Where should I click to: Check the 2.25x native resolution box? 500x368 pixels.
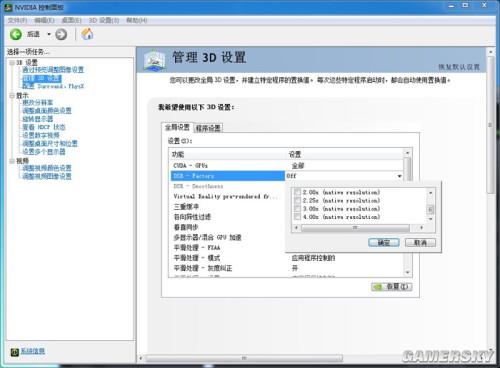297,200
